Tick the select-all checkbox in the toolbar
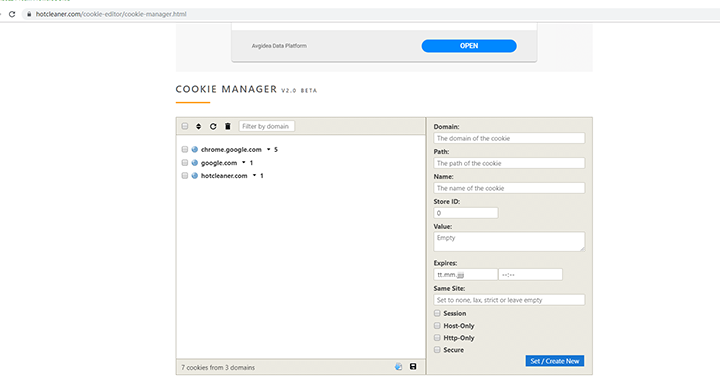Image resolution: width=720 pixels, height=378 pixels. [x=185, y=126]
